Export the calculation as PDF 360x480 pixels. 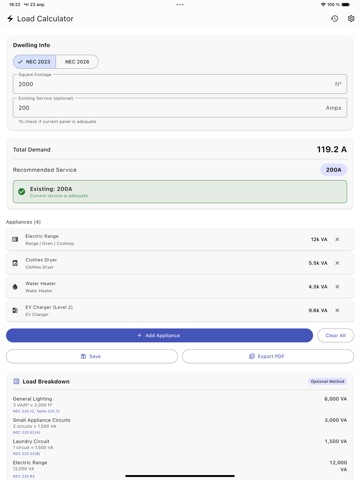pos(268,356)
